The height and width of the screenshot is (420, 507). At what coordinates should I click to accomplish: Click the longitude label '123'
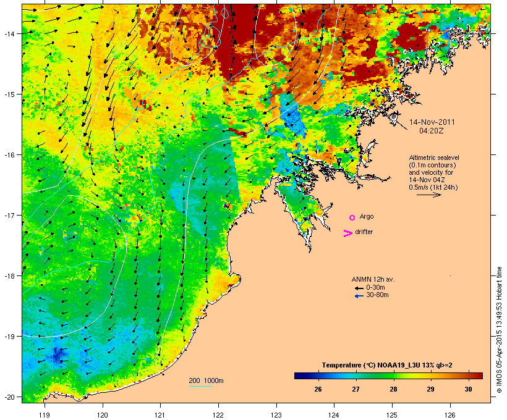[x=276, y=415]
